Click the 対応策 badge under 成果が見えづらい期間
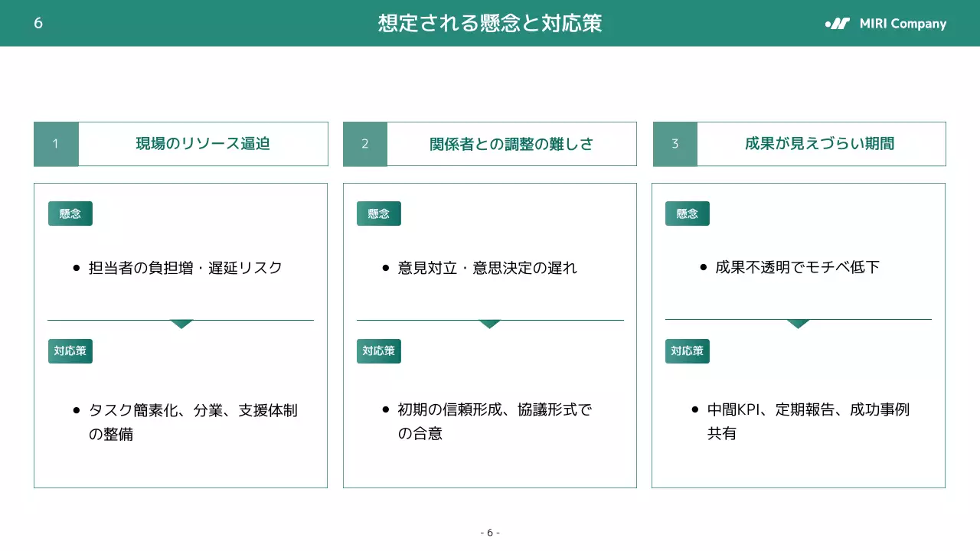 coord(687,351)
